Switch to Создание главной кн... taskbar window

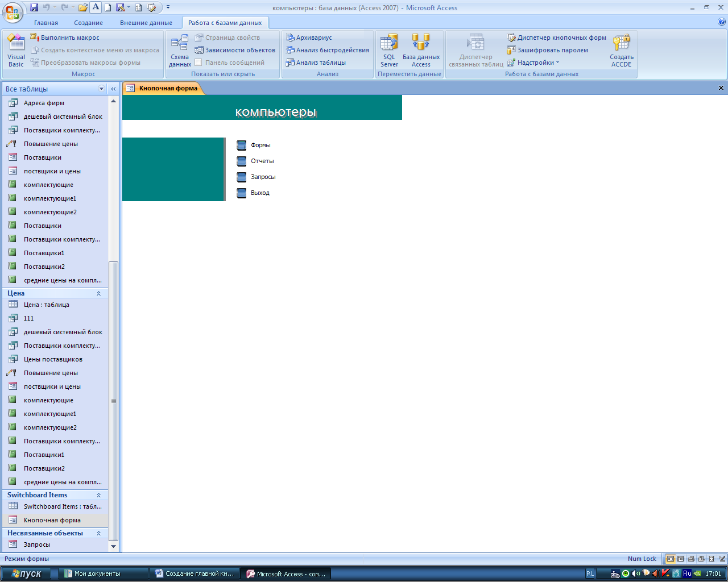click(194, 573)
